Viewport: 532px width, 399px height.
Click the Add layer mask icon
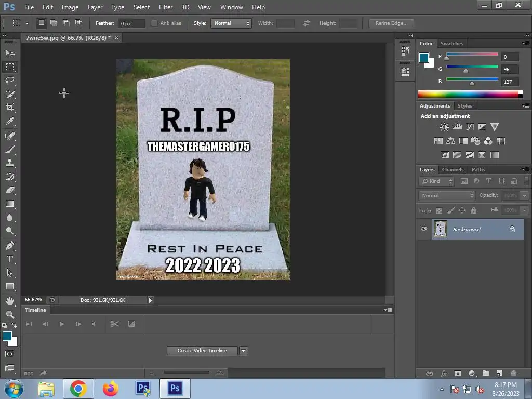tap(458, 373)
